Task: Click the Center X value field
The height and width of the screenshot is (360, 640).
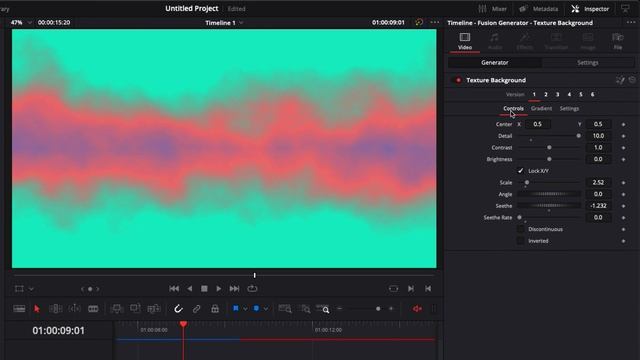Action: click(x=538, y=124)
